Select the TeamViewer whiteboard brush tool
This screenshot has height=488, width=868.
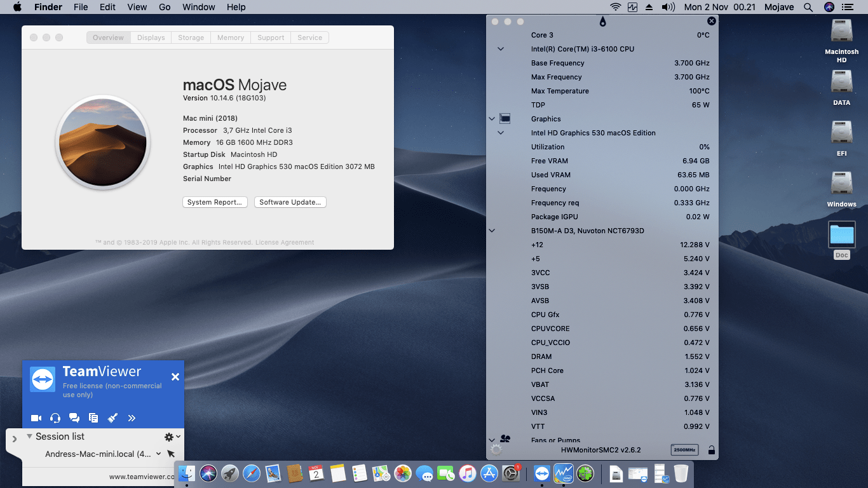pos(112,417)
